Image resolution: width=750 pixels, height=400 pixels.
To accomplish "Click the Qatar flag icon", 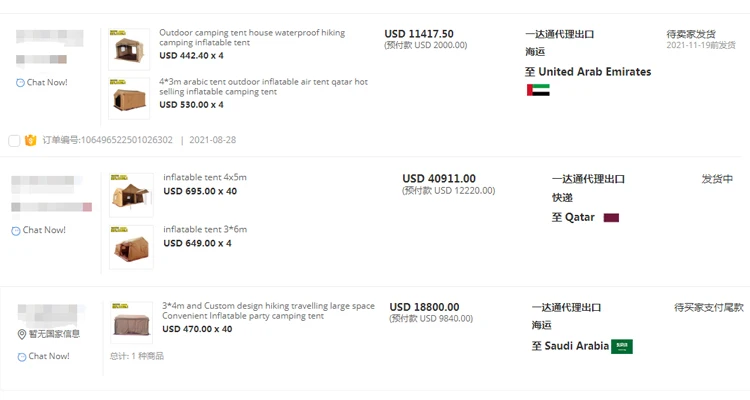I will click(611, 217).
